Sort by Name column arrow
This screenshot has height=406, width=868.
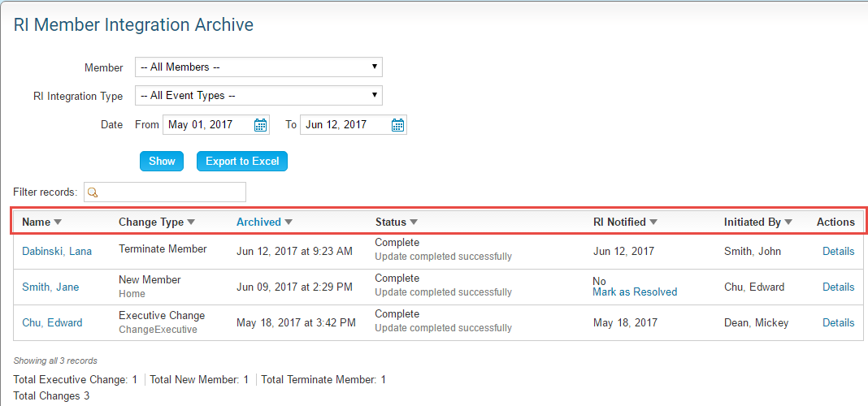click(58, 222)
